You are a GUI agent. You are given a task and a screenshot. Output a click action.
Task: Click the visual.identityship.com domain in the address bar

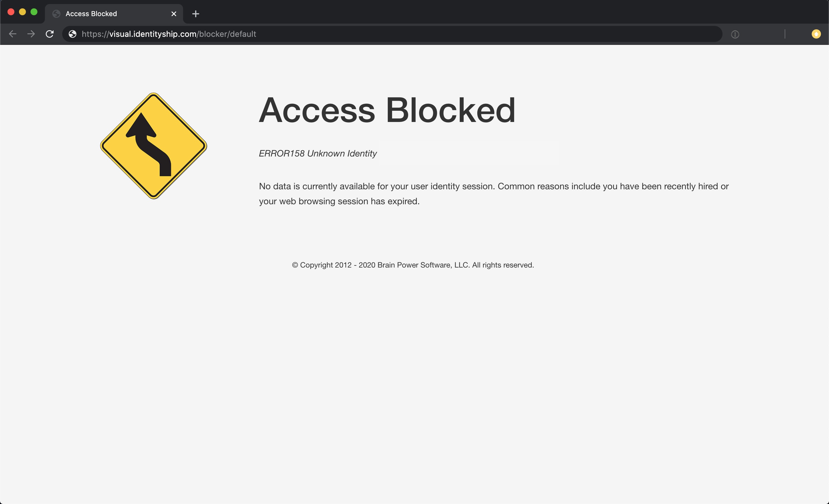click(x=153, y=34)
